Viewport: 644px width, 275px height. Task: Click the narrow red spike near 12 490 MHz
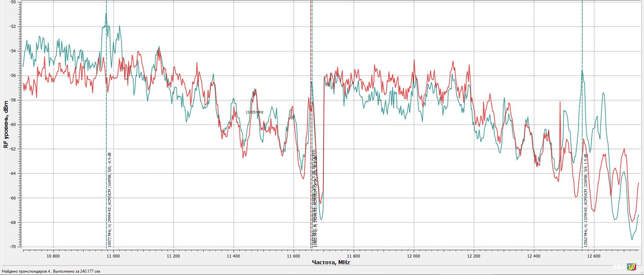tap(560, 102)
